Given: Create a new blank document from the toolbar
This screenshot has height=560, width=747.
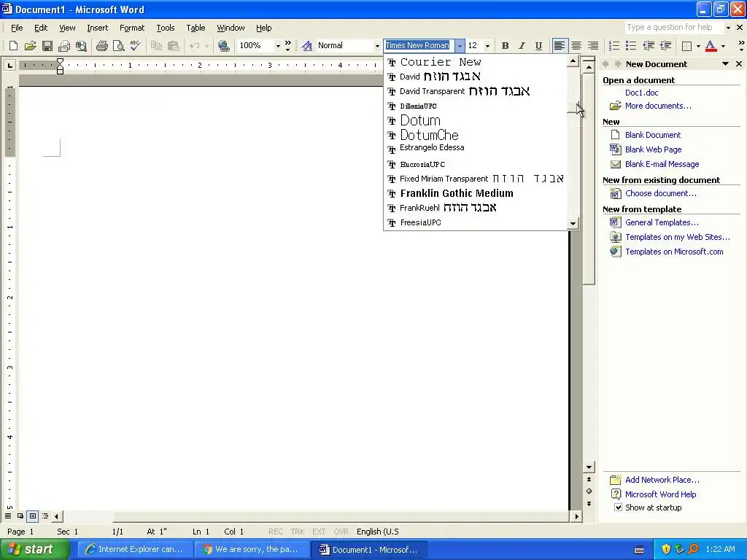Looking at the screenshot, I should click(x=13, y=46).
